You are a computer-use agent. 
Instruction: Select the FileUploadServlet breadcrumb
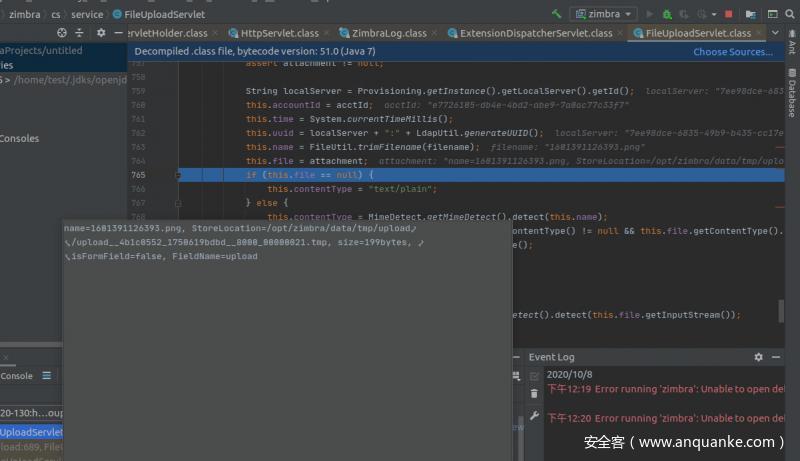tap(159, 14)
